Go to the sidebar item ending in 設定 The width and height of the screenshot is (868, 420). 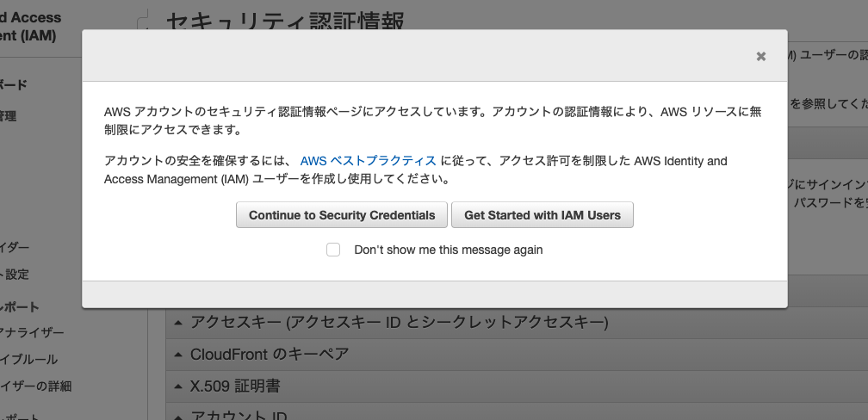pyautogui.click(x=15, y=275)
